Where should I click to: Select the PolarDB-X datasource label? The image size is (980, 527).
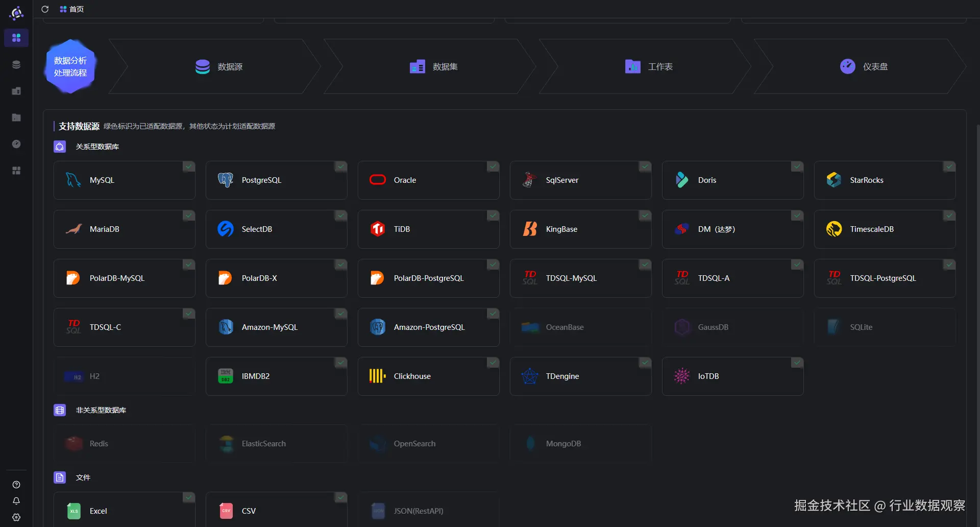click(259, 278)
